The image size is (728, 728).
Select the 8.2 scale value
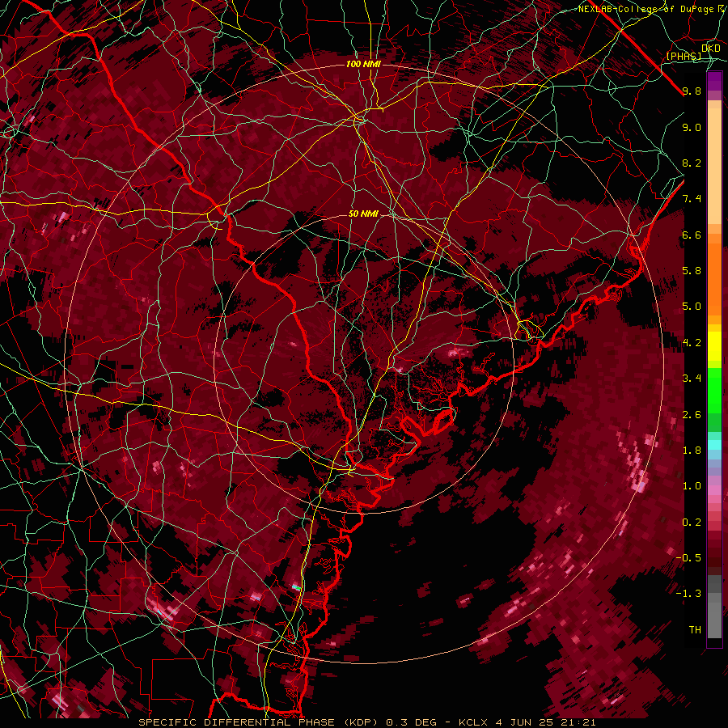pyautogui.click(x=692, y=163)
